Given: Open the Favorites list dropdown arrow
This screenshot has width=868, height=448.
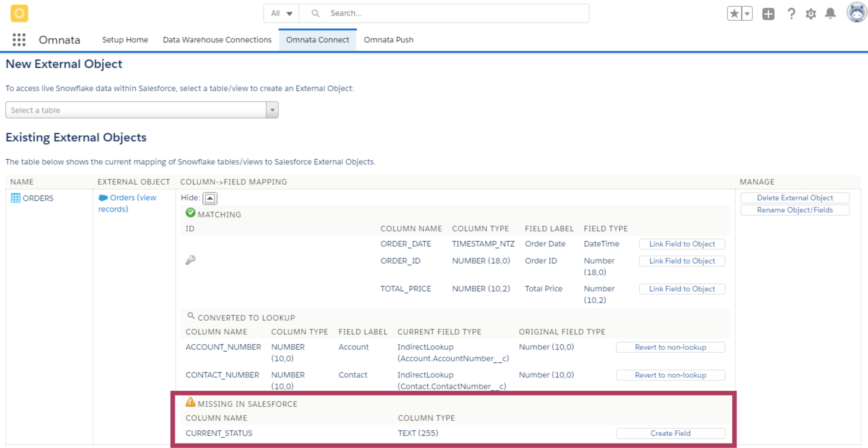Looking at the screenshot, I should [x=747, y=13].
